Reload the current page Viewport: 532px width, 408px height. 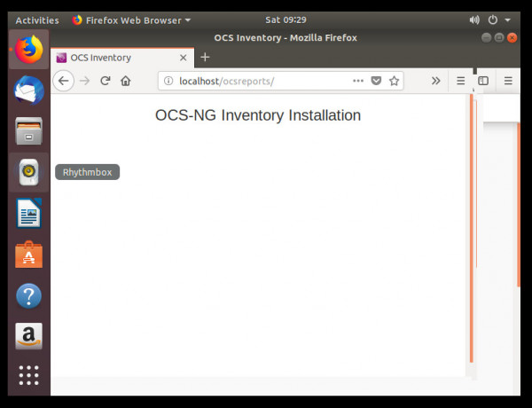pyautogui.click(x=106, y=81)
